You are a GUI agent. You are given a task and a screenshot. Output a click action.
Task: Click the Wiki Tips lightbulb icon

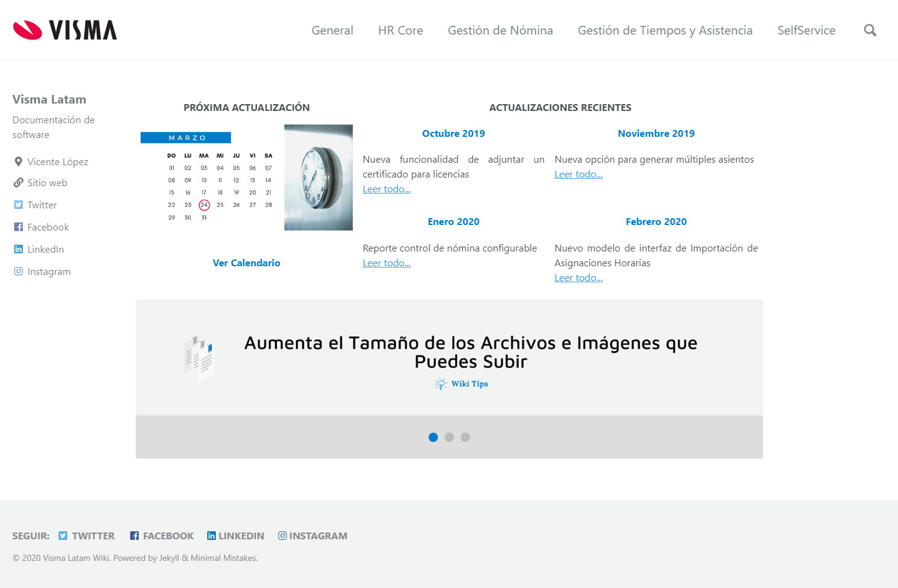click(441, 384)
